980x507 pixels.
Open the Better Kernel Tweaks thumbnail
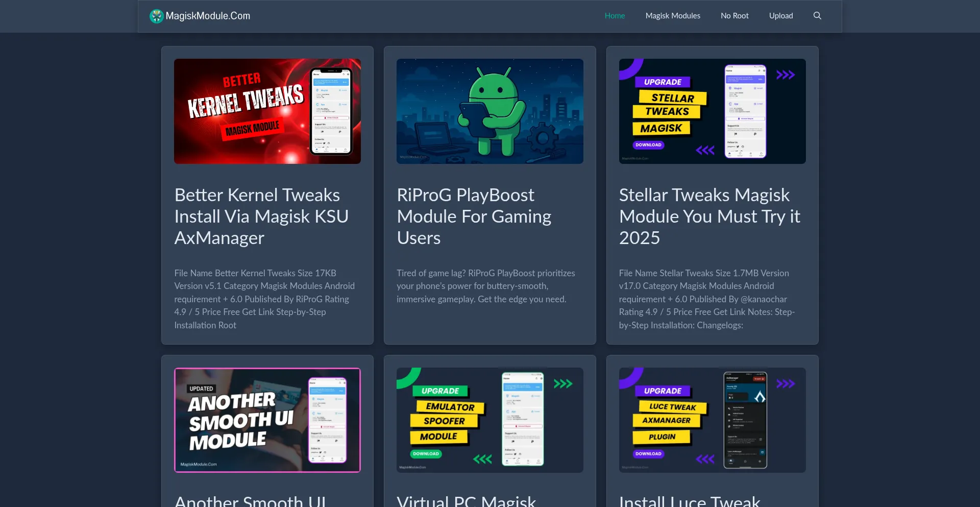267,111
